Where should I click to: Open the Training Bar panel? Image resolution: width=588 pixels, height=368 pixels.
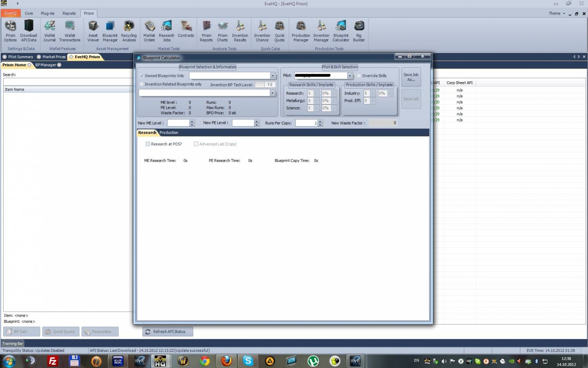coord(13,343)
